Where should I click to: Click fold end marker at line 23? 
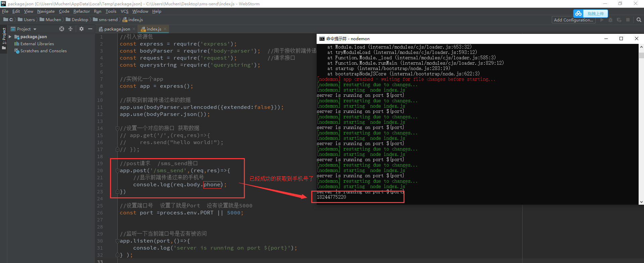(x=117, y=192)
